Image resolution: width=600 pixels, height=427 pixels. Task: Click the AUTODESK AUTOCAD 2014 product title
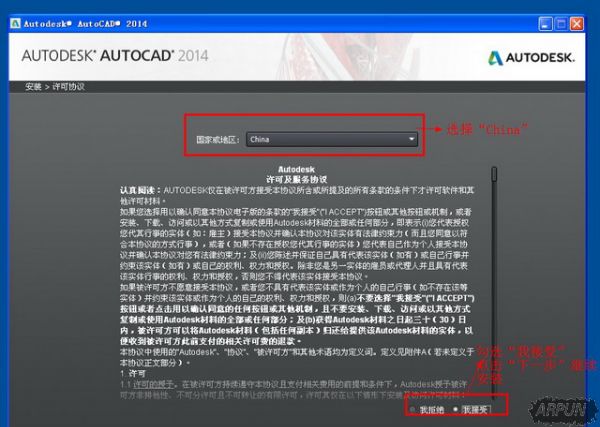coord(115,56)
